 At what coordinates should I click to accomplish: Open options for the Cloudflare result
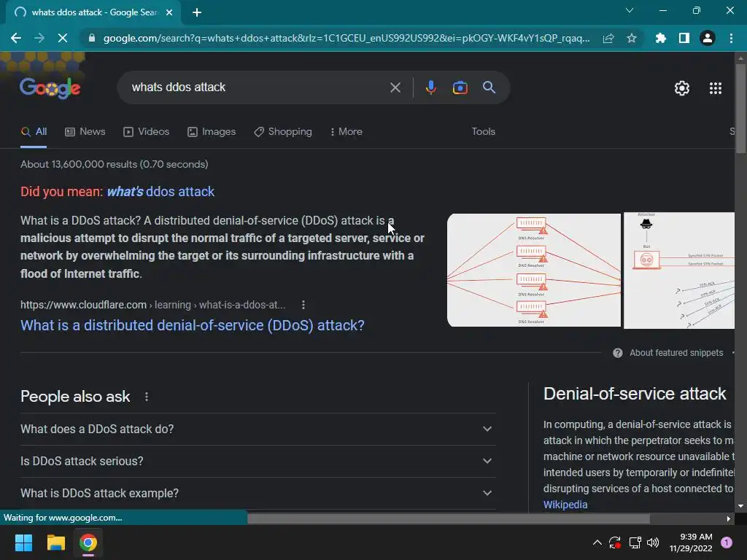(303, 305)
